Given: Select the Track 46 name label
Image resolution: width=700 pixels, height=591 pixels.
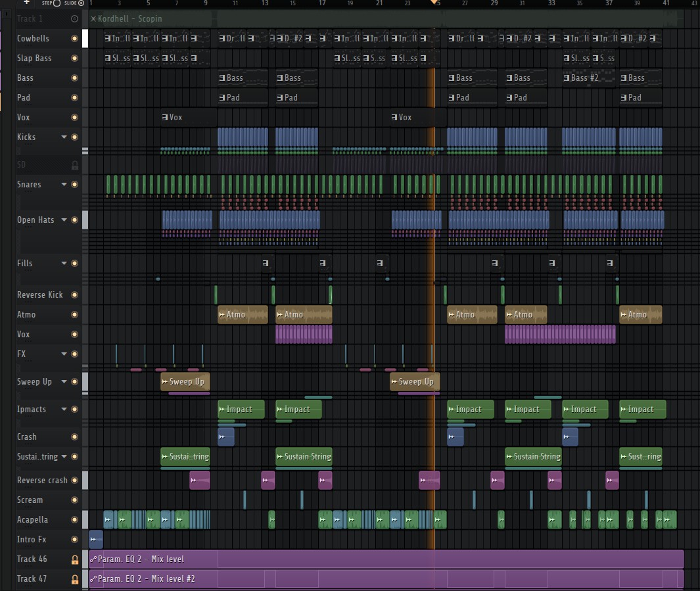Looking at the screenshot, I should 32,559.
